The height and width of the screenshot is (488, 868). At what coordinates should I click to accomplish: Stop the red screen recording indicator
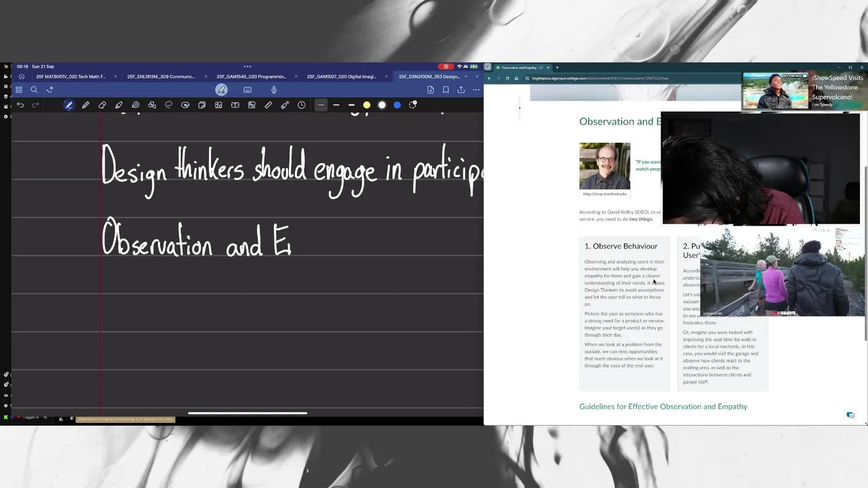tap(446, 66)
